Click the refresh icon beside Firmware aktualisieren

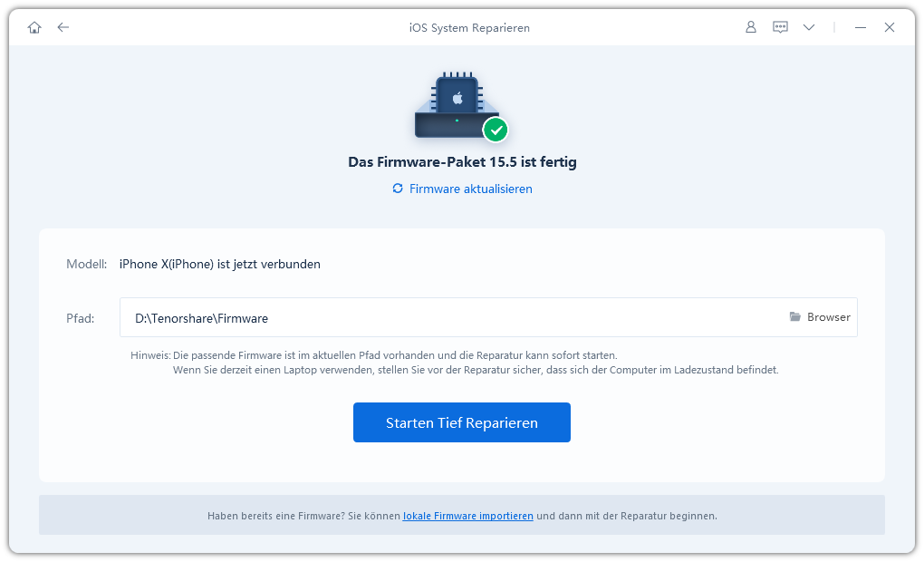pos(398,189)
